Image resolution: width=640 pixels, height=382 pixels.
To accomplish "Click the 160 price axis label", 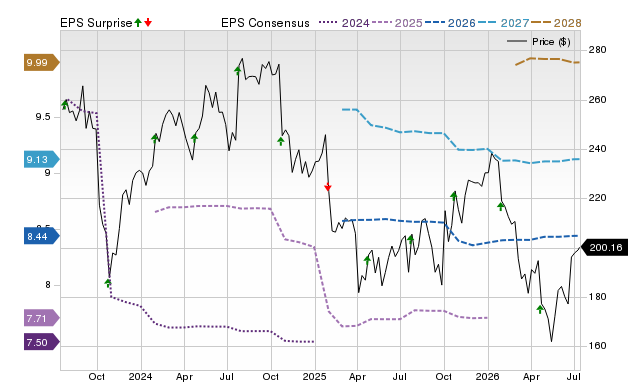I will (598, 346).
